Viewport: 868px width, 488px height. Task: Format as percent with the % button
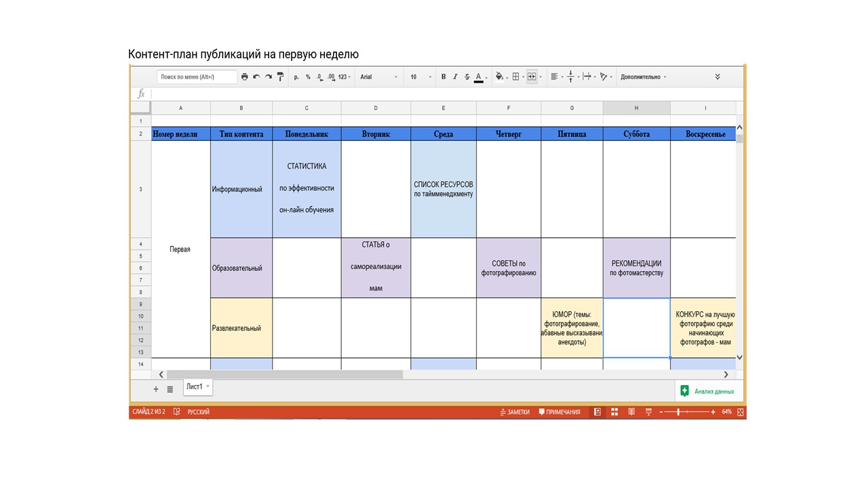pyautogui.click(x=308, y=77)
